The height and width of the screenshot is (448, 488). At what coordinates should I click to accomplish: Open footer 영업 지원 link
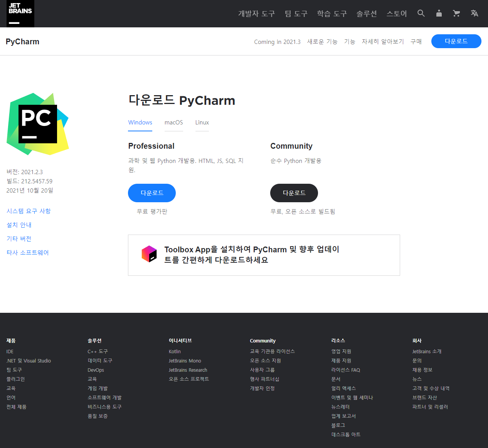(x=341, y=352)
